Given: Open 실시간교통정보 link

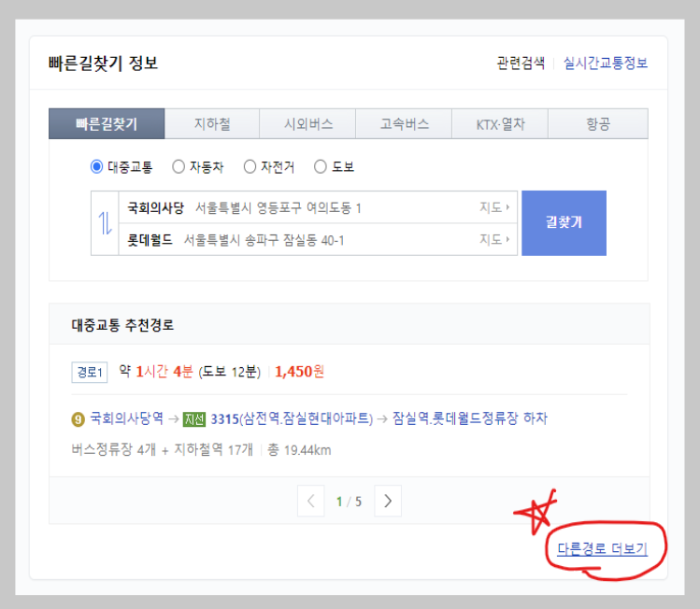Looking at the screenshot, I should [x=606, y=63].
